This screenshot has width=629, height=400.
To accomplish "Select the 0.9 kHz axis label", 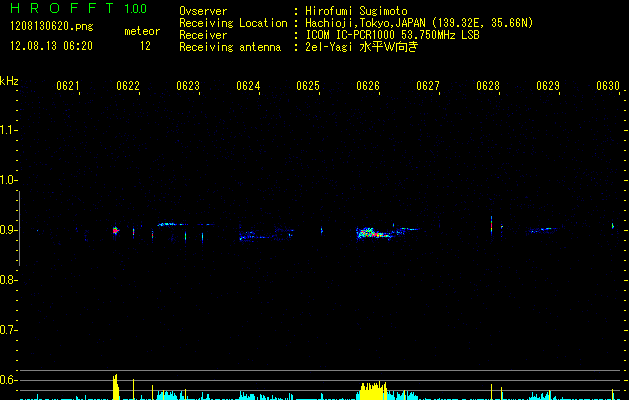I will [7, 230].
